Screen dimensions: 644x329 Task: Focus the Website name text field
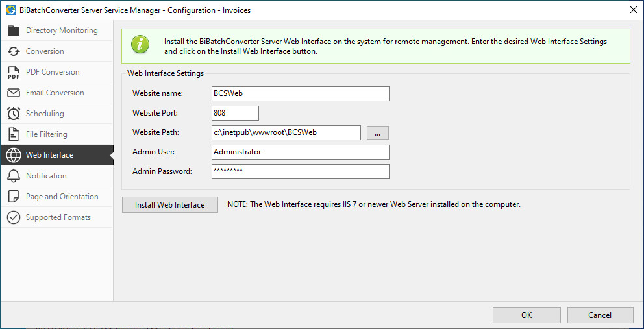(x=300, y=93)
